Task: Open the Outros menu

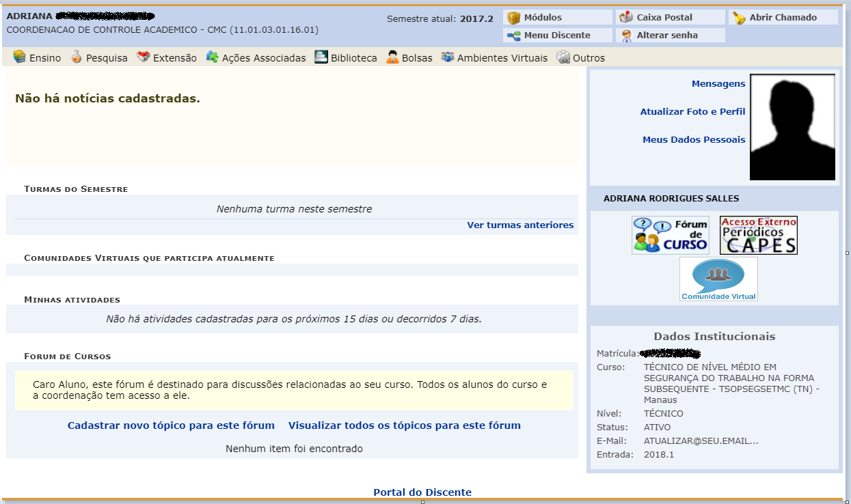Action: [x=581, y=58]
